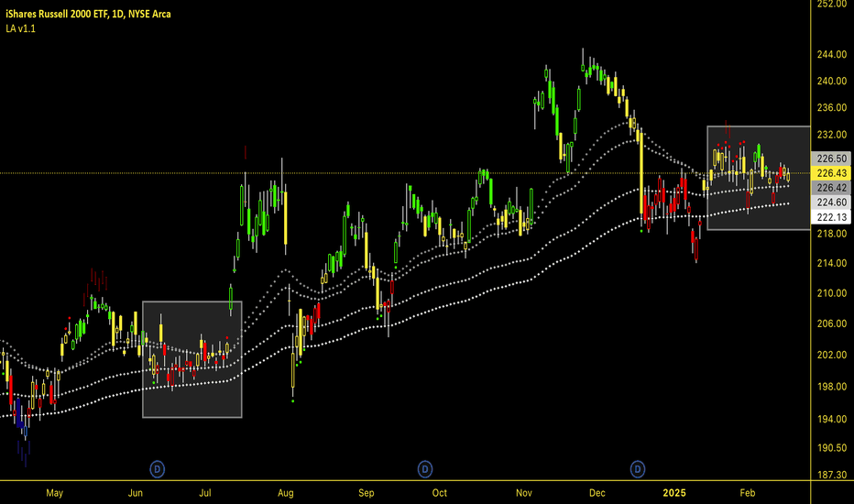Click the bold 2025 year label

674,493
